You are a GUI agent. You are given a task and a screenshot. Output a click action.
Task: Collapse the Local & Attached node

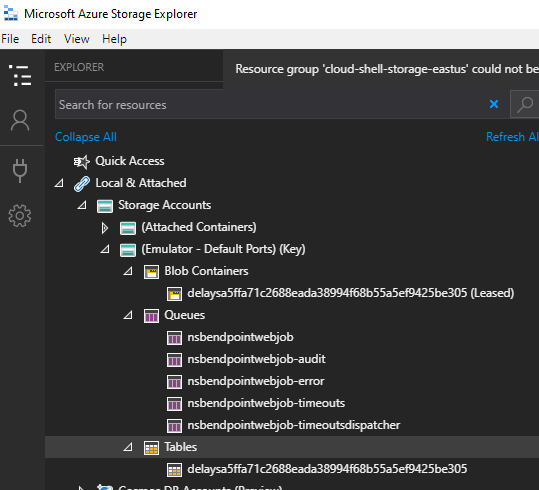59,183
